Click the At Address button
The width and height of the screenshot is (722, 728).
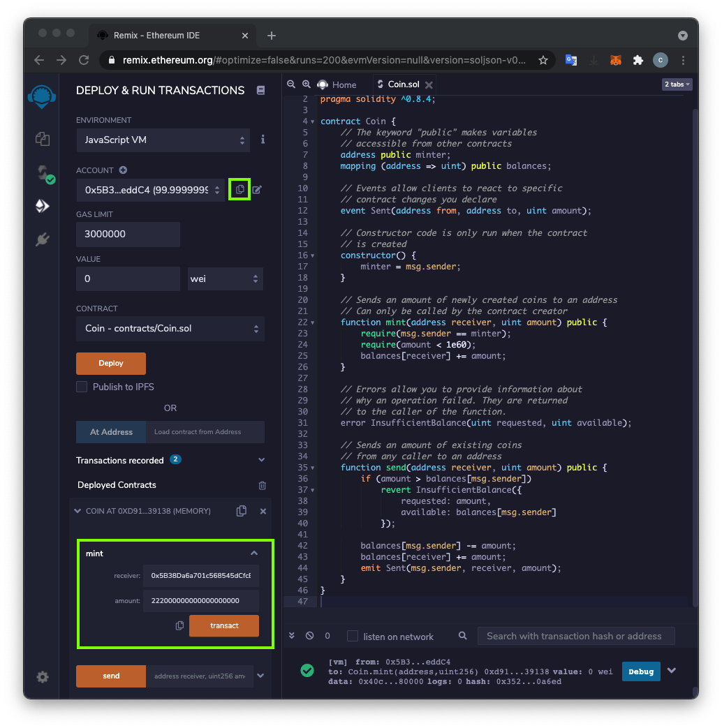[111, 432]
